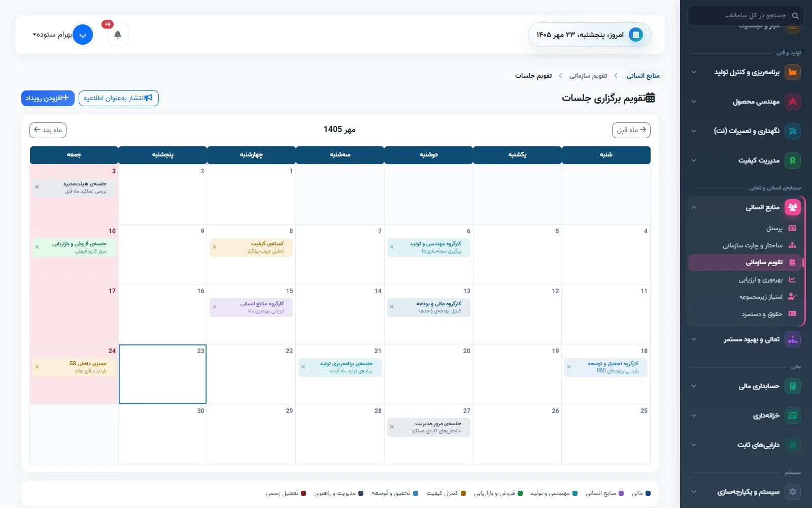The image size is (812, 508).
Task: Click the فروش و بازاریابی legend swatch
Action: (520, 493)
